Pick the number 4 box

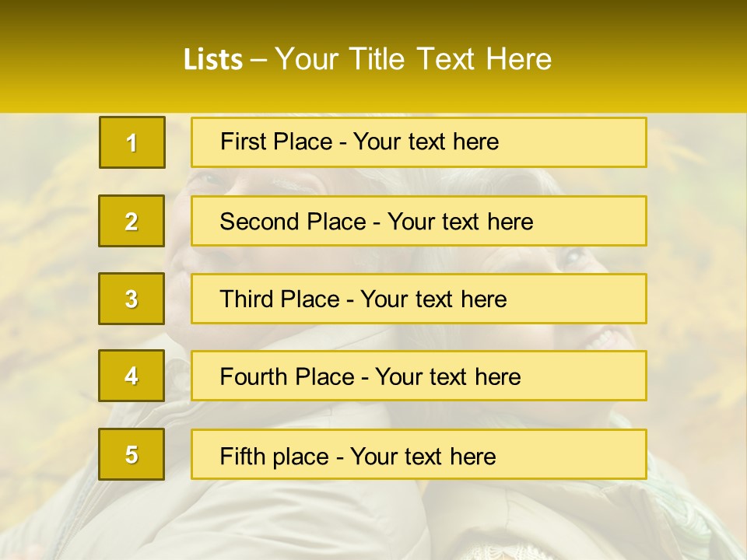point(132,376)
